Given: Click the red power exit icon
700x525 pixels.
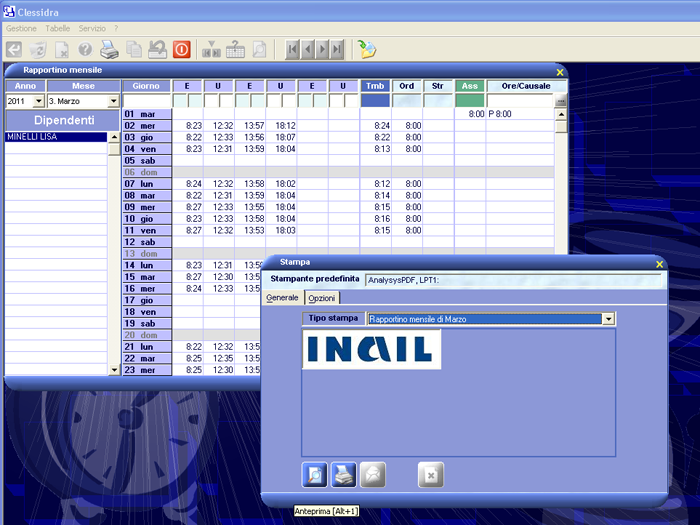Looking at the screenshot, I should click(x=181, y=49).
